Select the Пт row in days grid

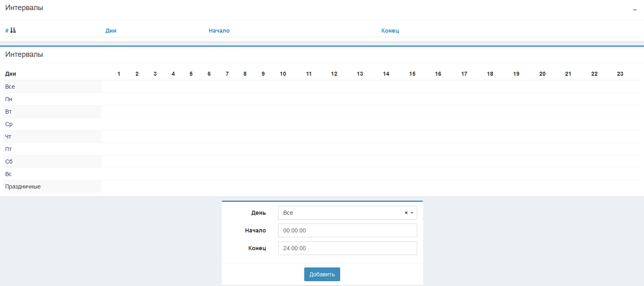click(8, 149)
